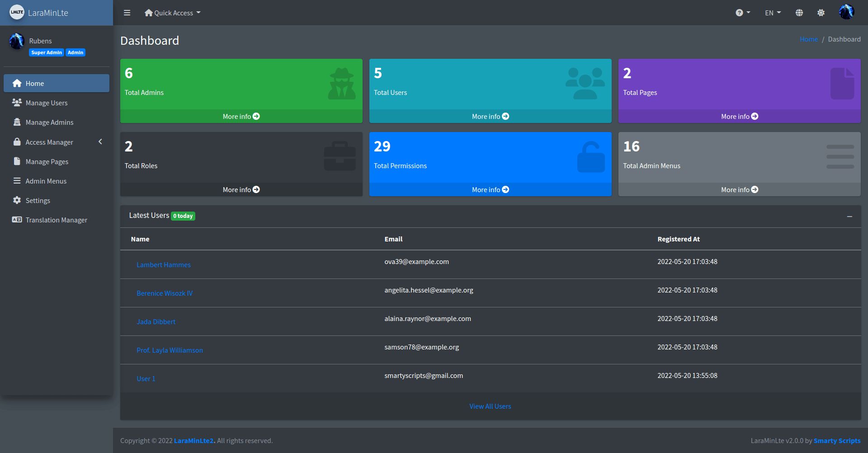
Task: Click the View All Users link
Action: 490,406
